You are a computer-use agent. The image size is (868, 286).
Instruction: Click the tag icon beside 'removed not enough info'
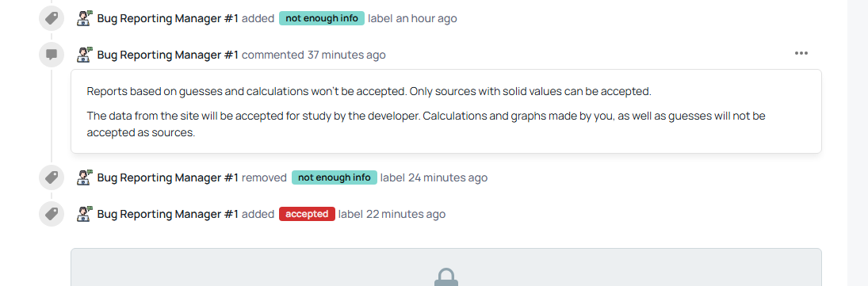(52, 177)
